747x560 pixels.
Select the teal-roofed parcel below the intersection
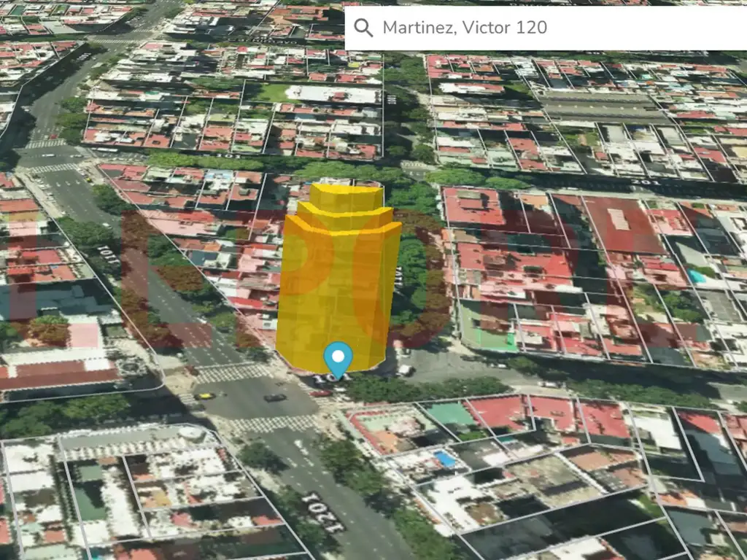(451, 416)
